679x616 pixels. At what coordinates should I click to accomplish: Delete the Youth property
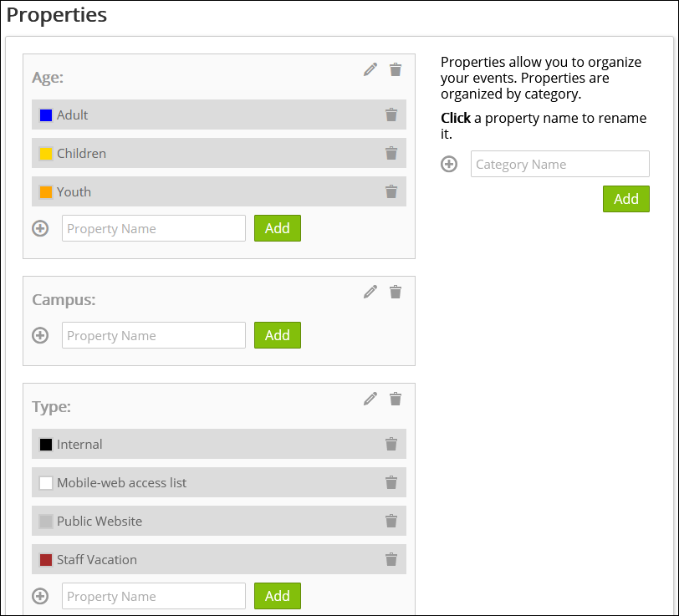click(391, 192)
